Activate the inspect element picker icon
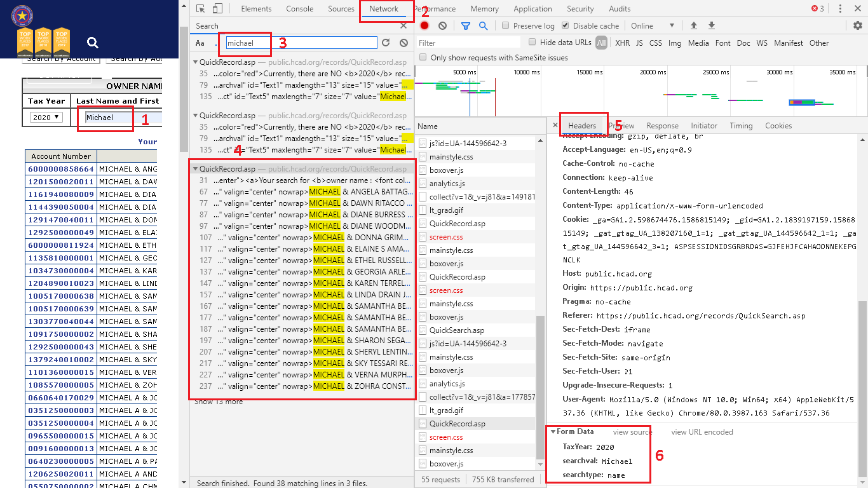Image resolution: width=868 pixels, height=488 pixels. pyautogui.click(x=201, y=9)
